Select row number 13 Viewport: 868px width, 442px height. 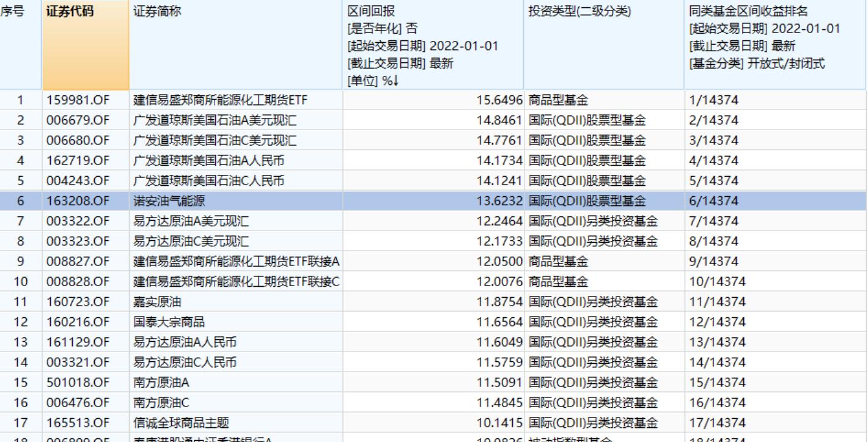pos(21,342)
